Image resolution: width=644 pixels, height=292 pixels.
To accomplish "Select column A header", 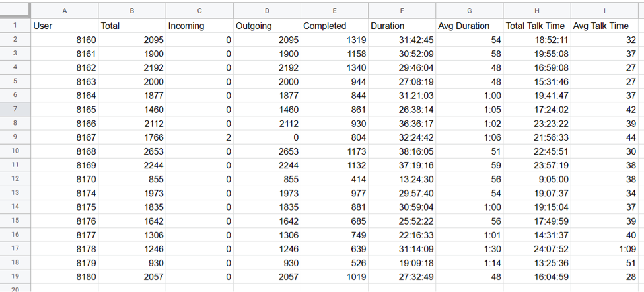I will [x=64, y=11].
